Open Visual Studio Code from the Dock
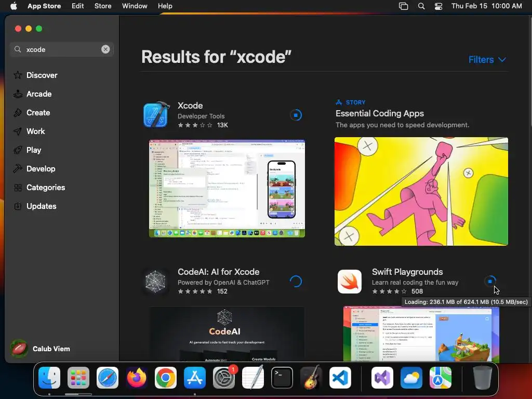 (x=340, y=378)
